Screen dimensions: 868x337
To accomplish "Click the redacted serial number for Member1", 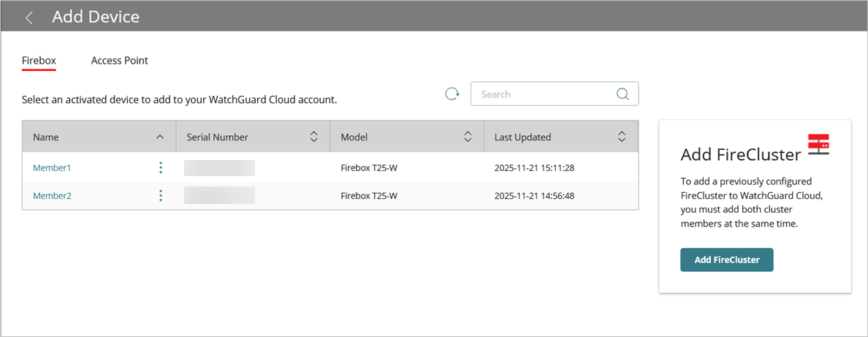I will [x=219, y=168].
